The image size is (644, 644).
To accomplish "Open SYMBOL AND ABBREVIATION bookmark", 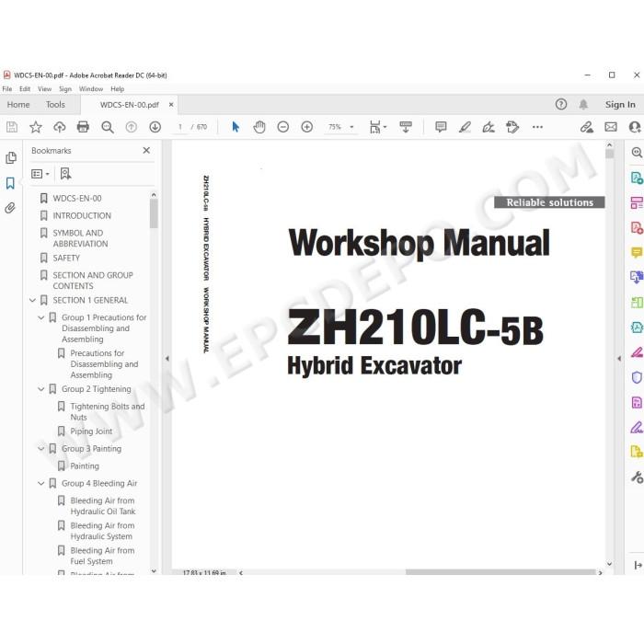I will tap(80, 238).
